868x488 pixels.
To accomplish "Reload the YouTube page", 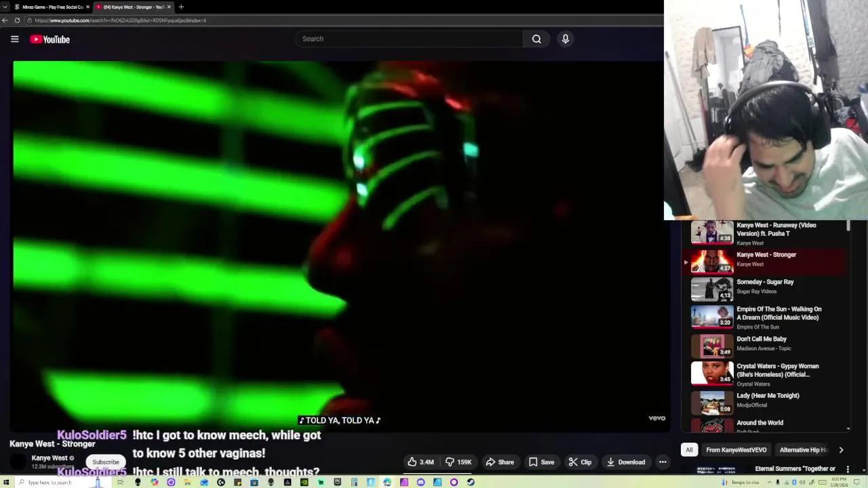I will [x=17, y=20].
